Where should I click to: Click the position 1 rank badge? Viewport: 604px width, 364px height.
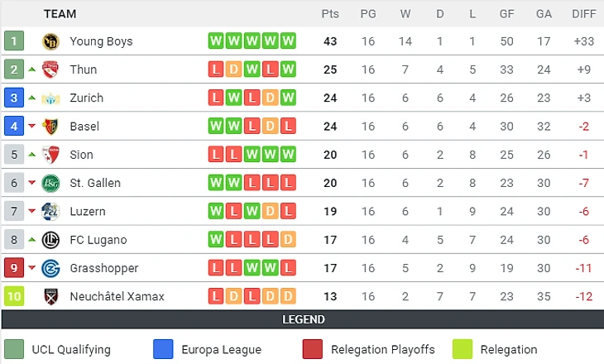tap(14, 41)
